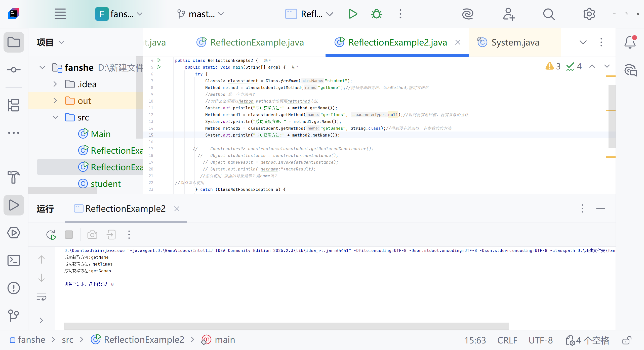Screen dimensions: 644x350
Task: Start the debugger with the bug icon
Action: point(376,14)
